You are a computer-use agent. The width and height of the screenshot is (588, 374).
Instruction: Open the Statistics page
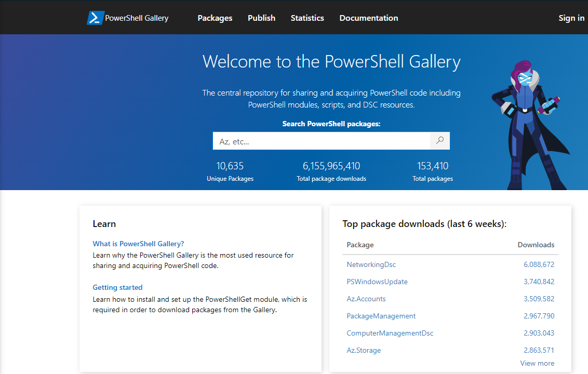(x=307, y=18)
